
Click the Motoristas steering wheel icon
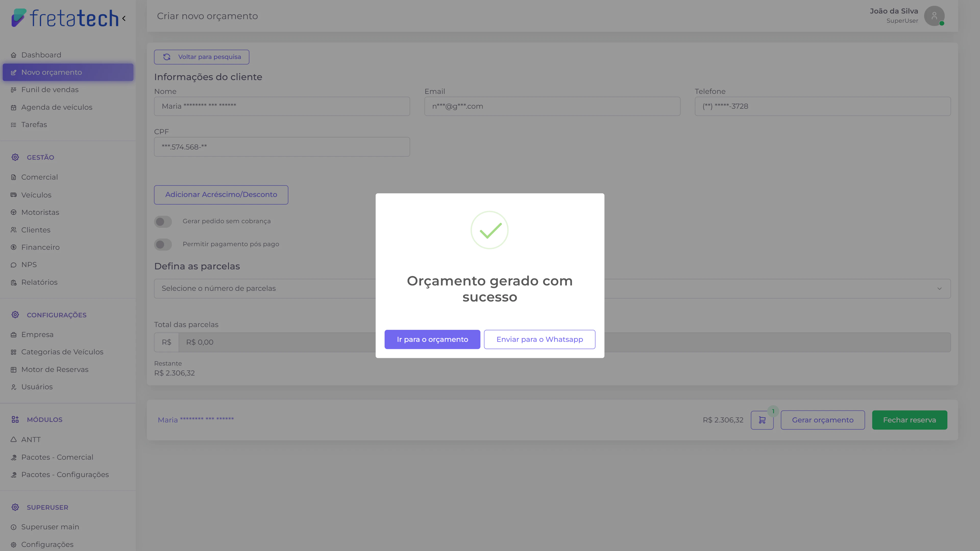(x=14, y=212)
